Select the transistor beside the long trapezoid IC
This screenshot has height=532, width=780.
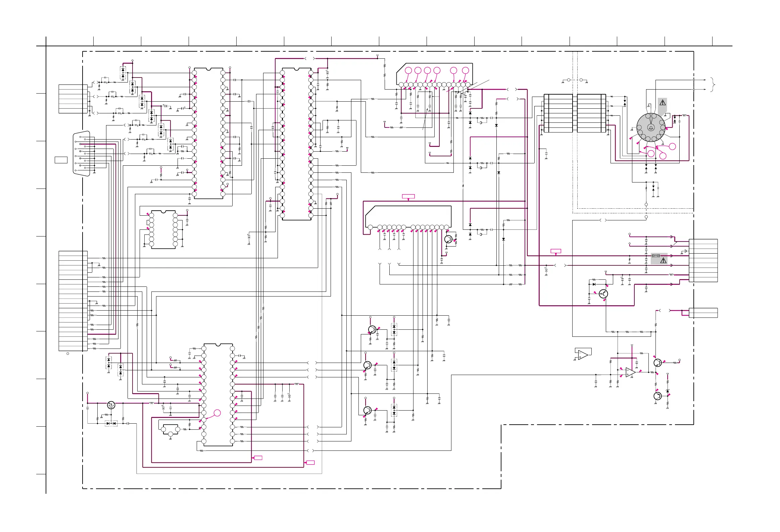coord(448,239)
